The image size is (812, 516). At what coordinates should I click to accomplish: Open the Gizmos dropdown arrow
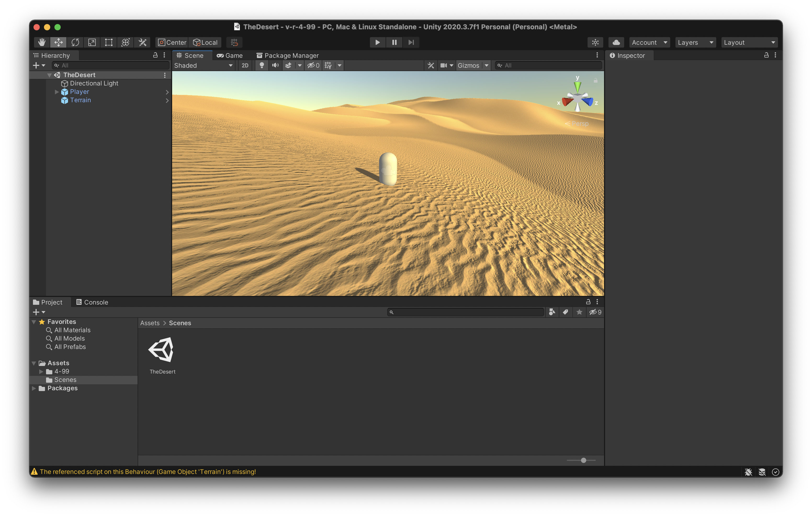click(x=487, y=65)
